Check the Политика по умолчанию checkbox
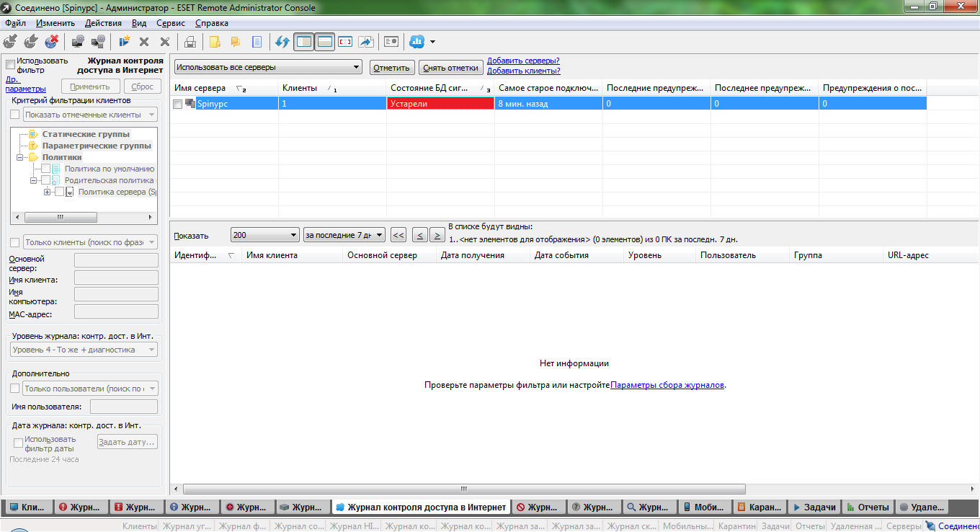980x532 pixels. (45, 169)
